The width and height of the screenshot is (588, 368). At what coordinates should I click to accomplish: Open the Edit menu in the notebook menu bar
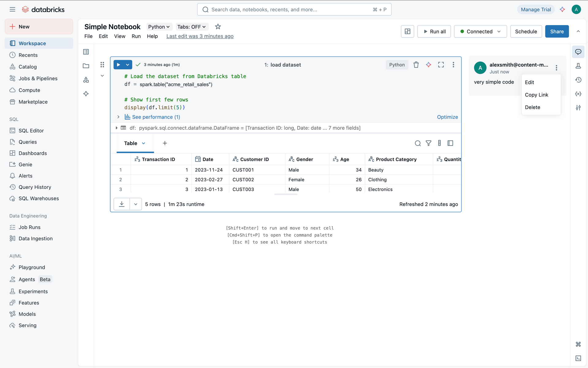tap(103, 36)
